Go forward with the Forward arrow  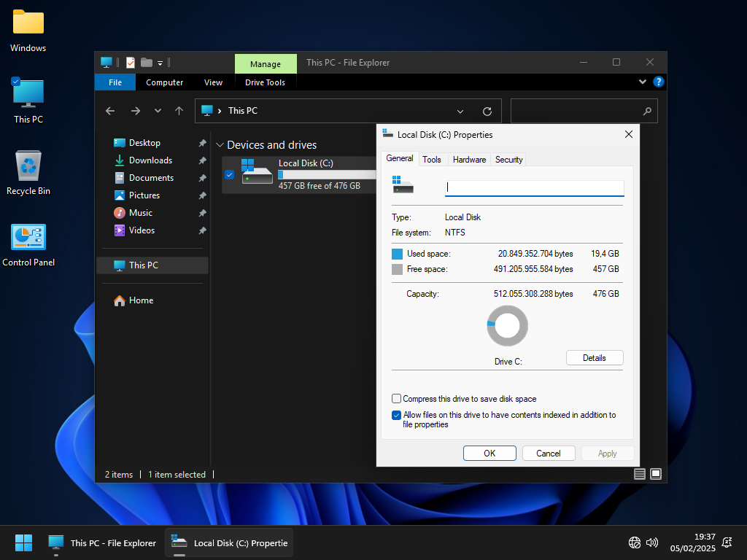[135, 111]
